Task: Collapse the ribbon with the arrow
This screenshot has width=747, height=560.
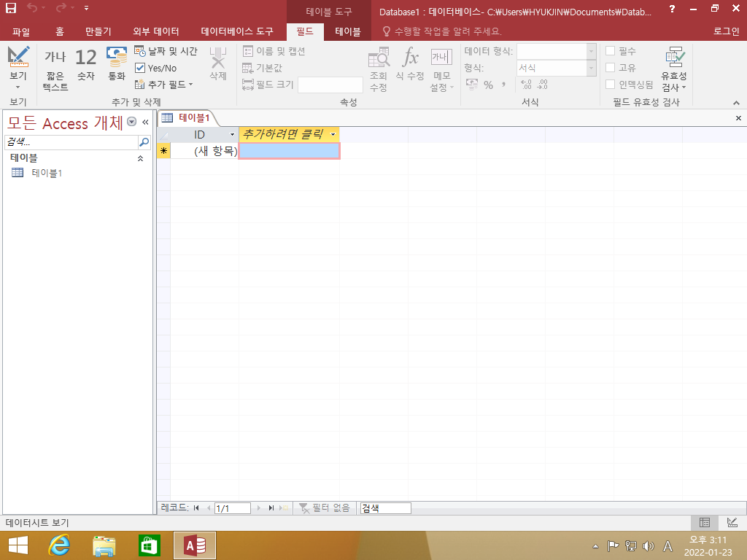Action: (736, 103)
